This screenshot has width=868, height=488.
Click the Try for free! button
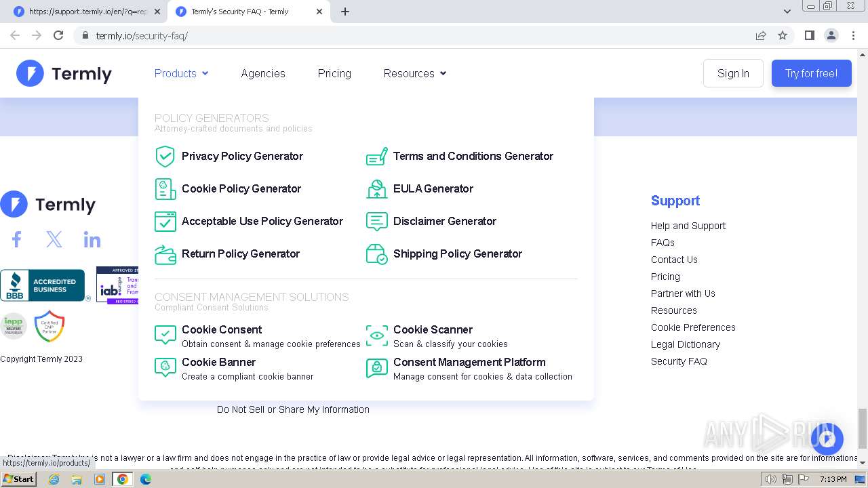click(x=811, y=73)
